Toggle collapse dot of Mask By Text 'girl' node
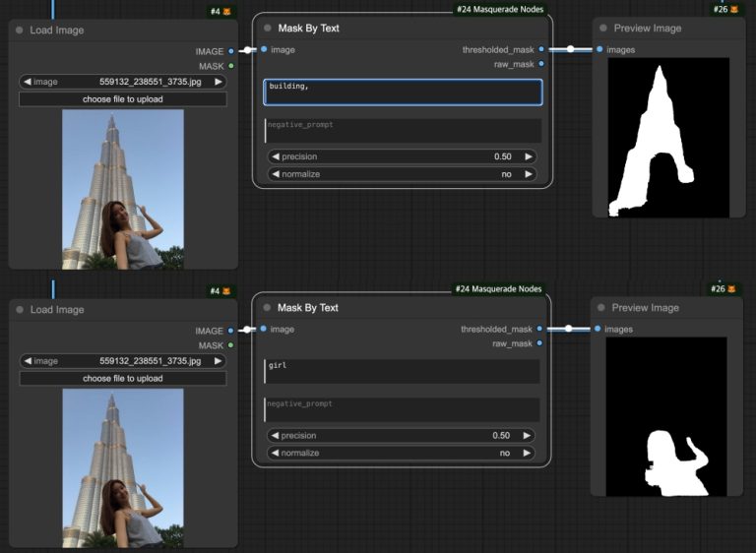The height and width of the screenshot is (553, 756). (267, 308)
